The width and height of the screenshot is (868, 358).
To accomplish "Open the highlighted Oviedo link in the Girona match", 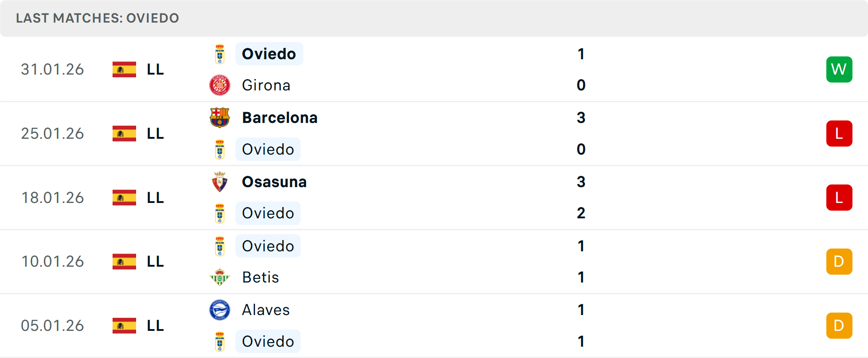I will 269,53.
